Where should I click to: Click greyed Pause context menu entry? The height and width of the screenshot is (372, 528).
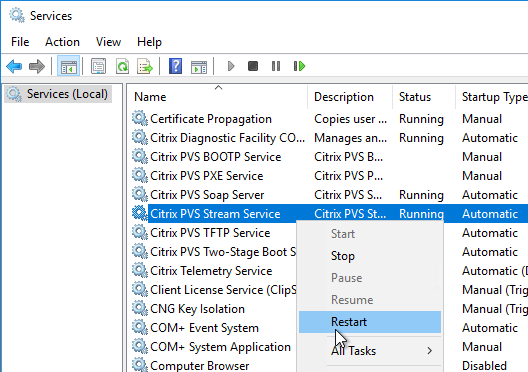[370, 278]
